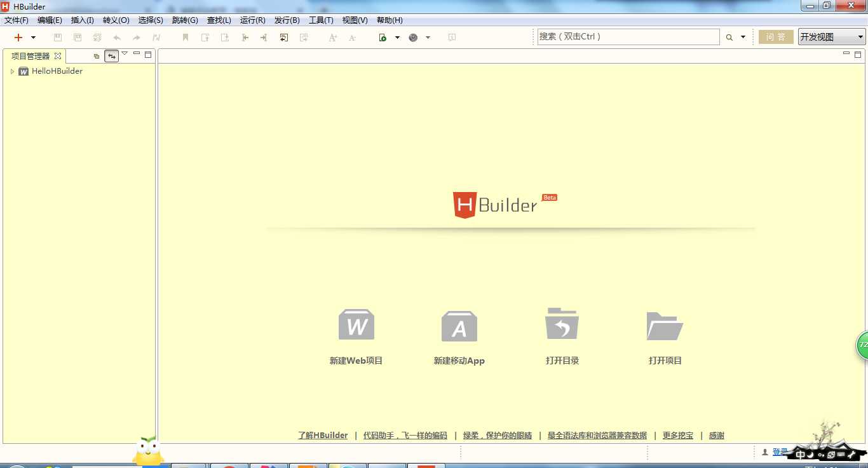Click the bookmark flag toolbar icon
The height and width of the screenshot is (468, 868).
[x=186, y=38]
